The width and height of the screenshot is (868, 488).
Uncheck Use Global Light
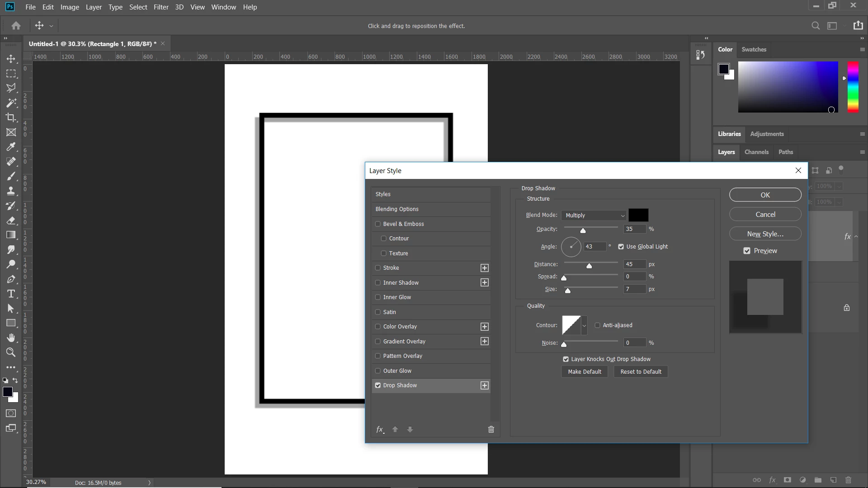pyautogui.click(x=621, y=247)
